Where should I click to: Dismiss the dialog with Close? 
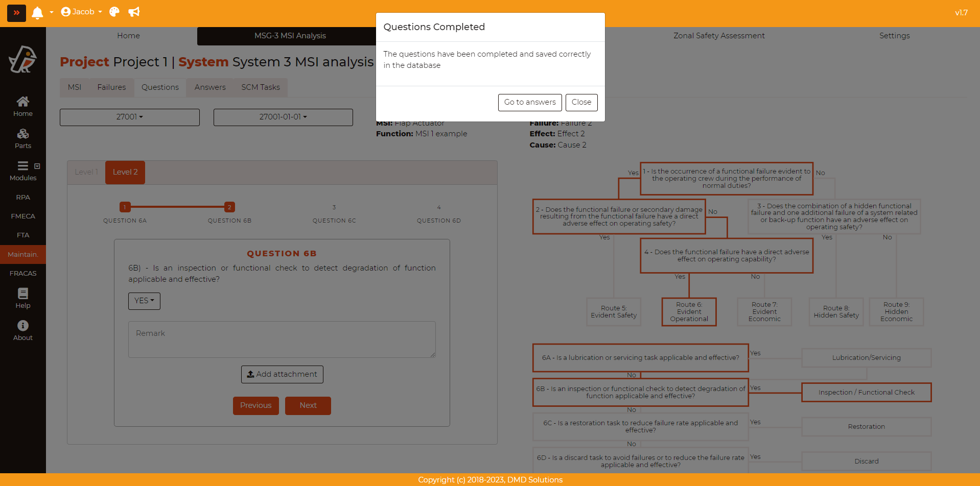point(581,102)
